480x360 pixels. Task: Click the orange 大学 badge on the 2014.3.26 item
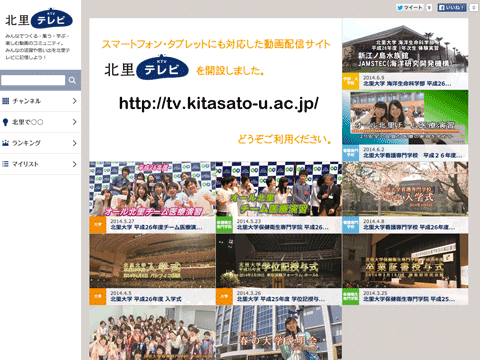pos(224,297)
